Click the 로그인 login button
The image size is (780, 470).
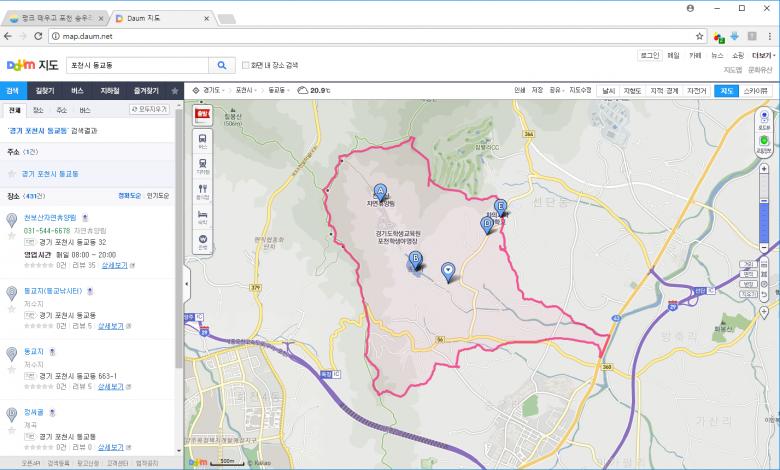coord(650,56)
